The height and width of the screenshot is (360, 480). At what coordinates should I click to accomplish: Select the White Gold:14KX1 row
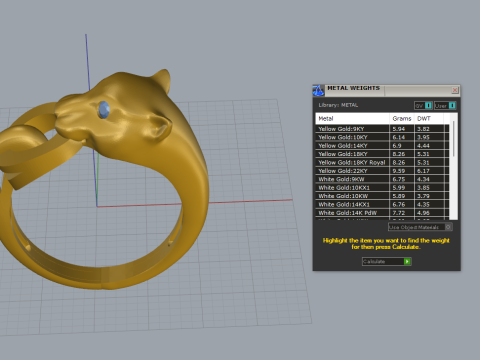pos(382,204)
